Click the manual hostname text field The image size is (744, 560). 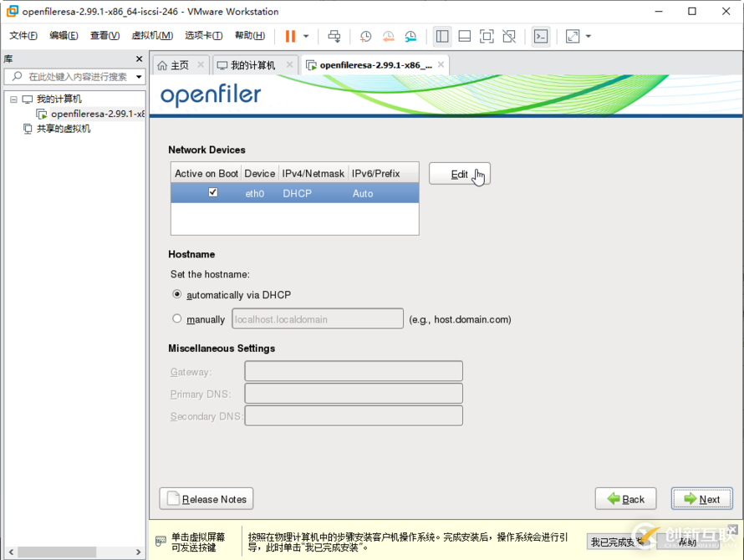click(317, 319)
